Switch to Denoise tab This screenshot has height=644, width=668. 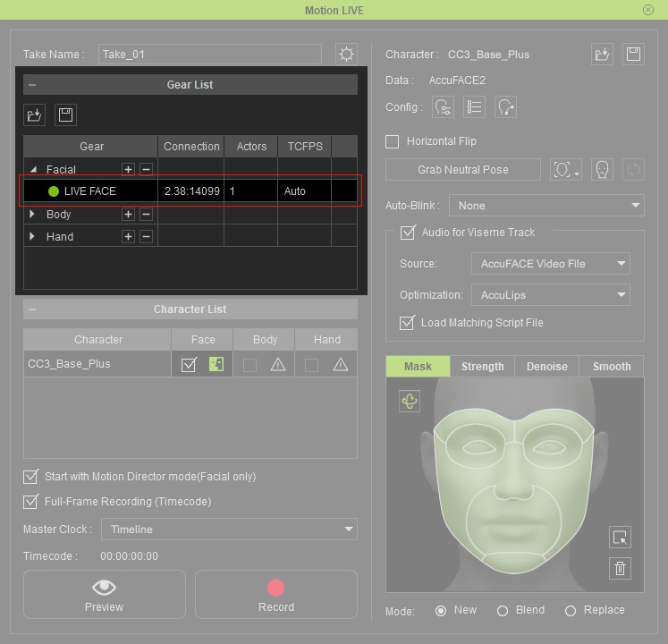(x=547, y=367)
